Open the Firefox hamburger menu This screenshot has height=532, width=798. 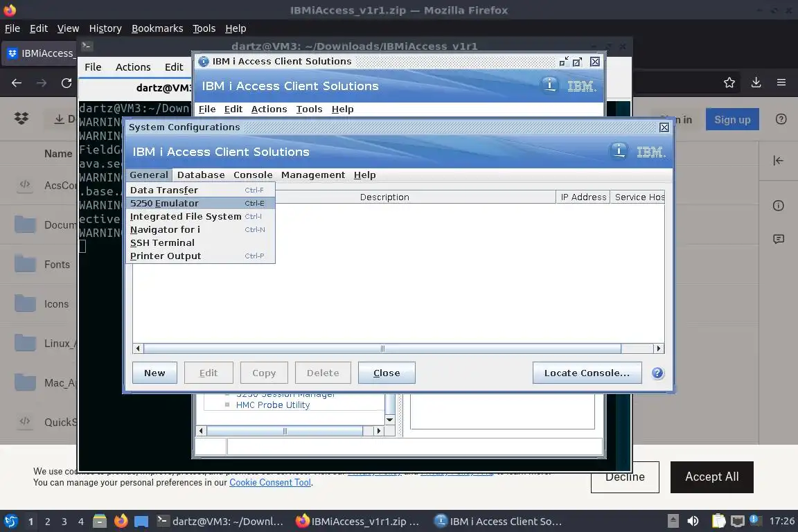pos(781,82)
